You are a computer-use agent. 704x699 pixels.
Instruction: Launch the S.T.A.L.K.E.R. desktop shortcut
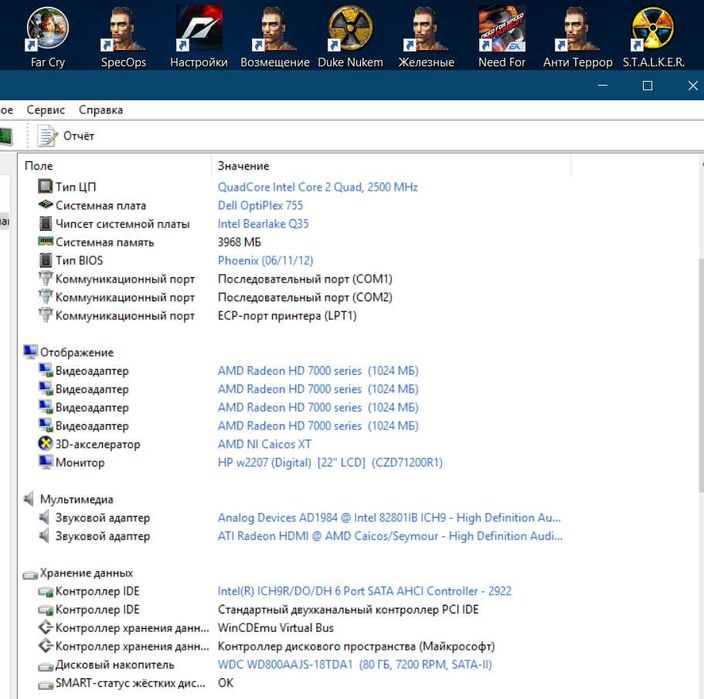[653, 37]
